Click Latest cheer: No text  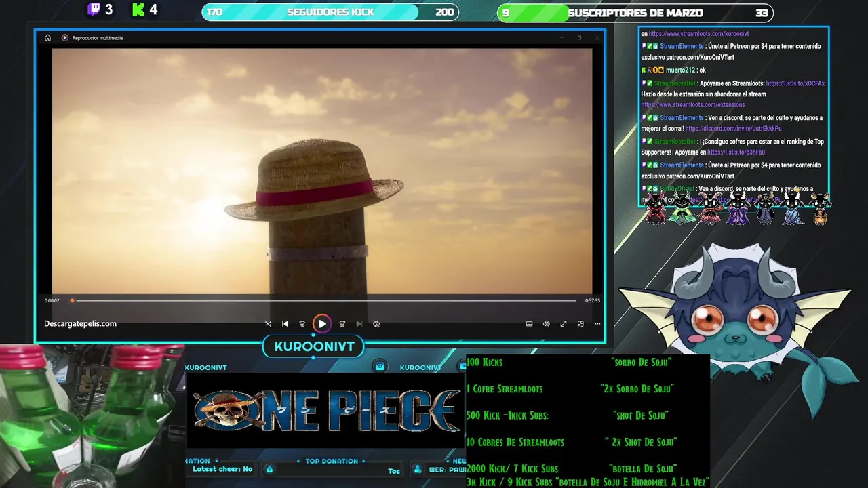pyautogui.click(x=222, y=469)
